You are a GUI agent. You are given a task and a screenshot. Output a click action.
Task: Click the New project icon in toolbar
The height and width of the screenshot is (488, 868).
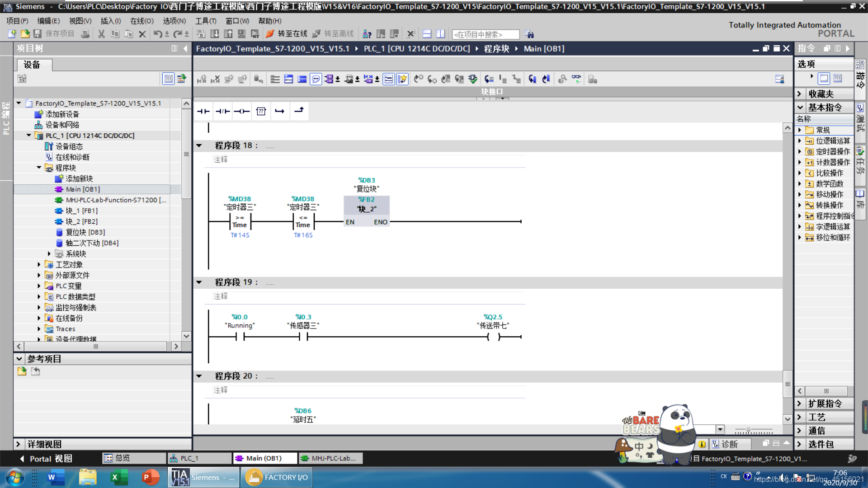[x=12, y=34]
